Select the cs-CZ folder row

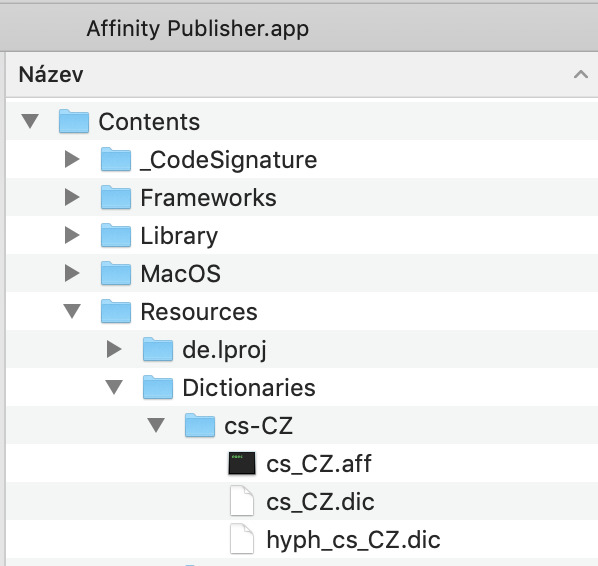302,425
